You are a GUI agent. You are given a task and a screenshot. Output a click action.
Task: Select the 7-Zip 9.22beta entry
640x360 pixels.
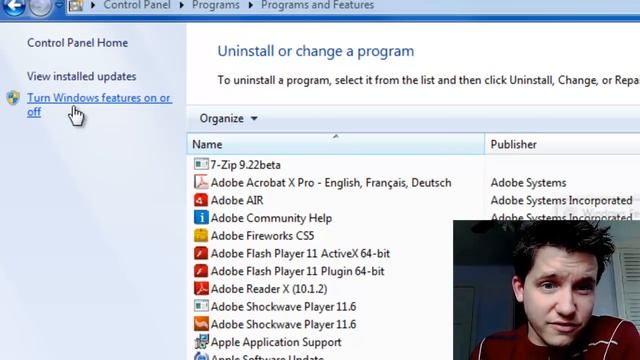click(x=246, y=165)
